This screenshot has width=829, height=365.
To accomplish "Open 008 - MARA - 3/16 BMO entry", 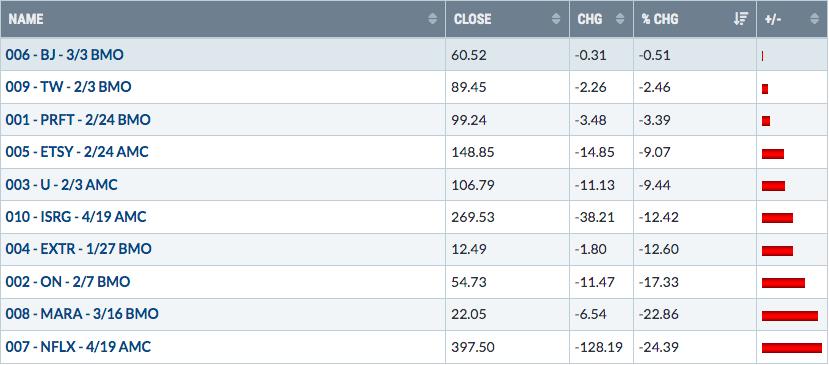I will (x=82, y=314).
